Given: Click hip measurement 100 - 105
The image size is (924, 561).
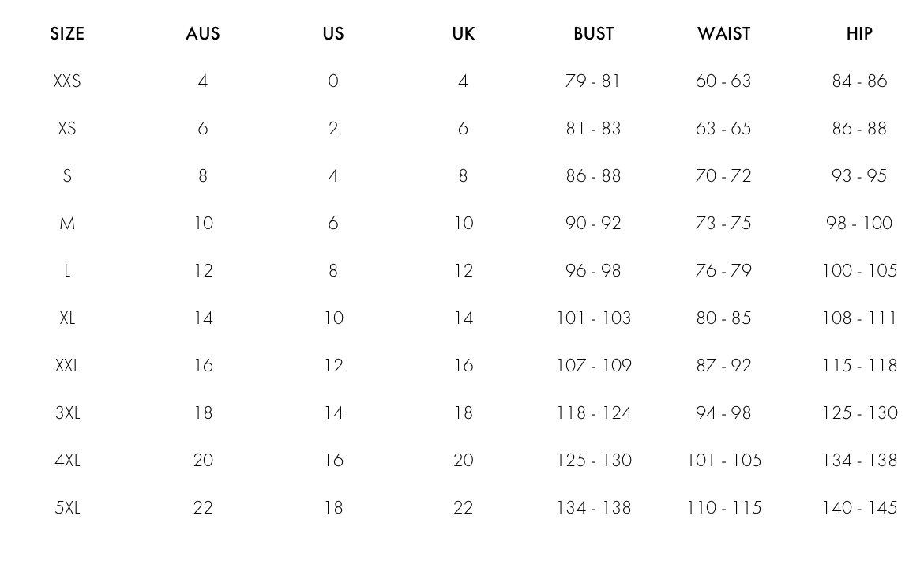Looking at the screenshot, I should pos(860,270).
